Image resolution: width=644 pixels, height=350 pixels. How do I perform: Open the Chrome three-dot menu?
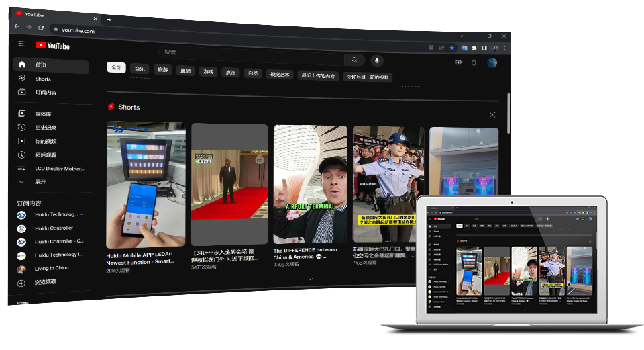[504, 48]
